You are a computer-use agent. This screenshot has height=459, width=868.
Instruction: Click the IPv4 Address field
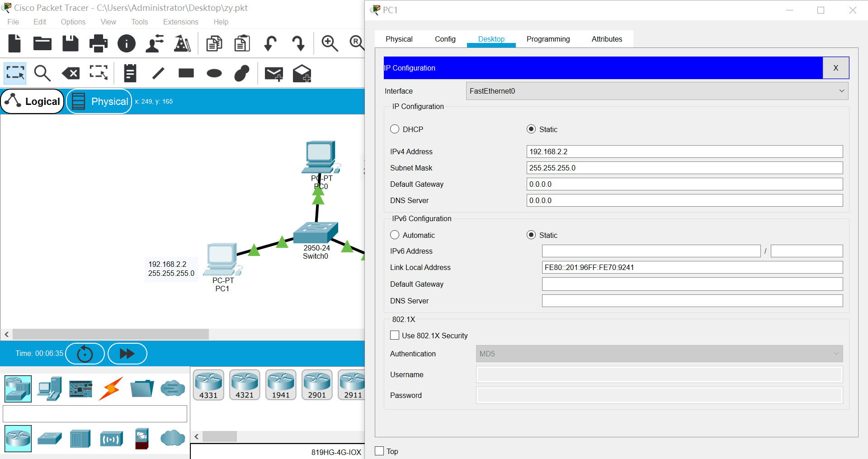coord(684,151)
